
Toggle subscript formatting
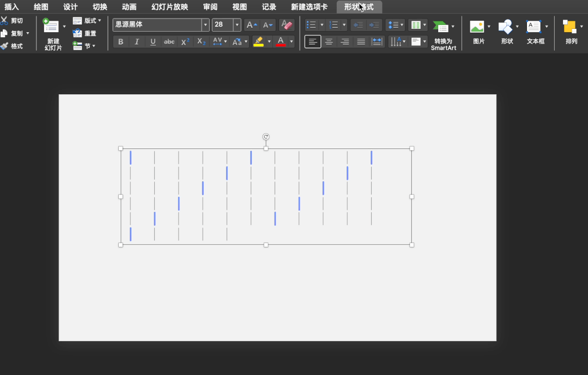202,41
